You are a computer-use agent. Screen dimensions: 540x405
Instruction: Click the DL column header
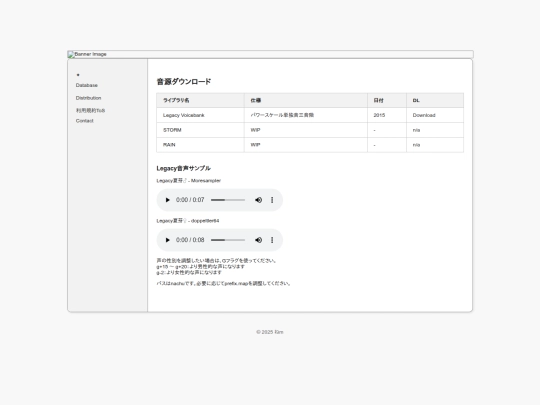435,100
